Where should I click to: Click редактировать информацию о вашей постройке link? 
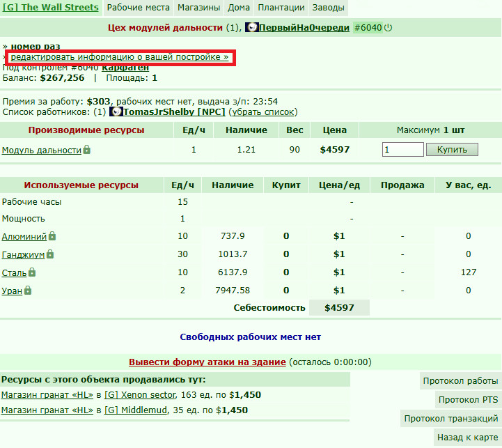[x=120, y=57]
